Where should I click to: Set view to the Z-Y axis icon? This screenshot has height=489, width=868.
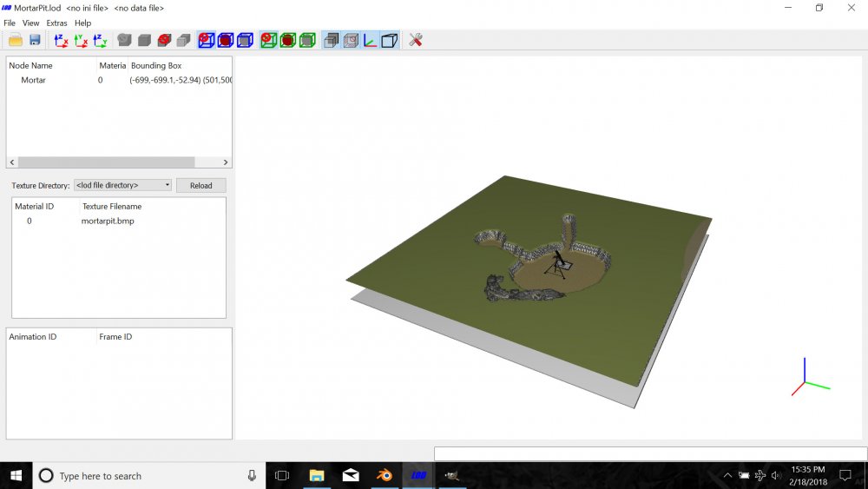coord(100,40)
